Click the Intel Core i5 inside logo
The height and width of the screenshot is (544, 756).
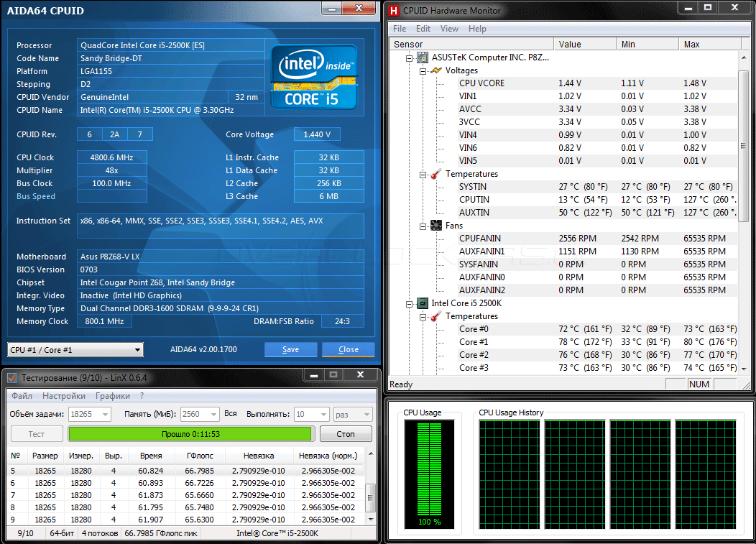[x=314, y=77]
